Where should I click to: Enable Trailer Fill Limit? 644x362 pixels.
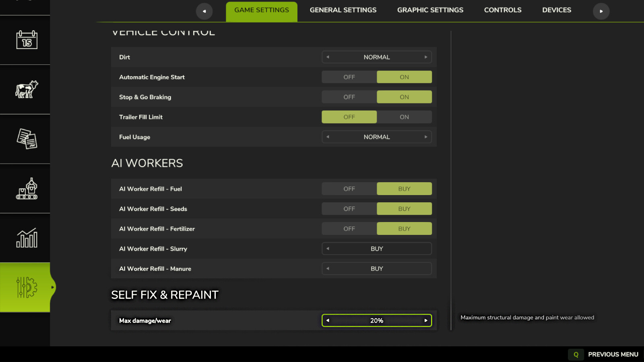pyautogui.click(x=404, y=117)
